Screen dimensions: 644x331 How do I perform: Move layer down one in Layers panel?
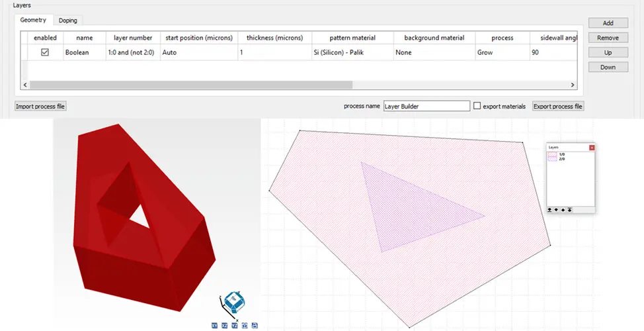[x=556, y=210]
